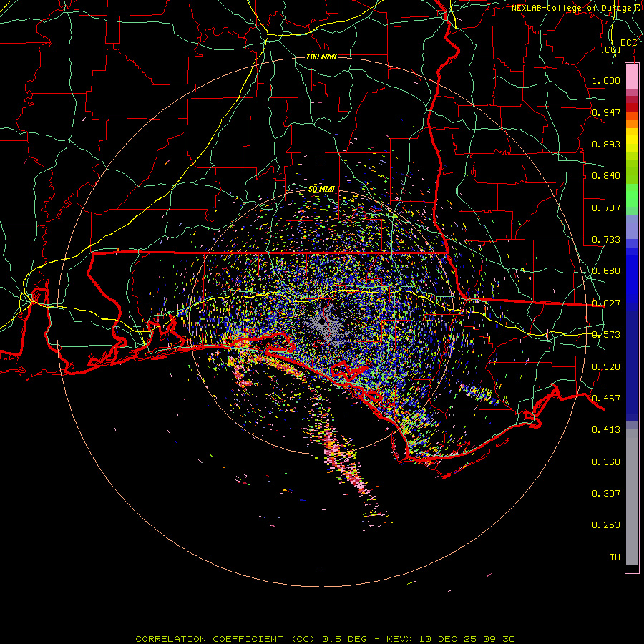
Task: Click the KEVX radar site center point
Action: (x=321, y=321)
